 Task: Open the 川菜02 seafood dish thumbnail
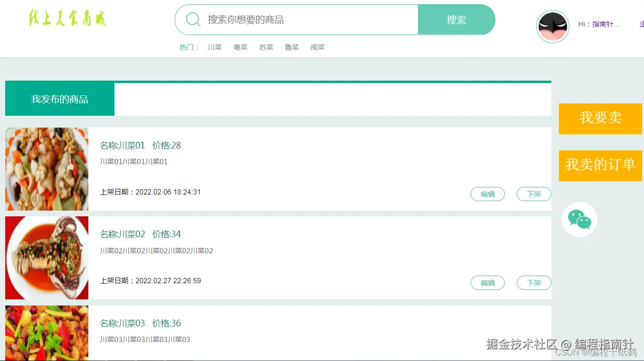[x=47, y=258]
